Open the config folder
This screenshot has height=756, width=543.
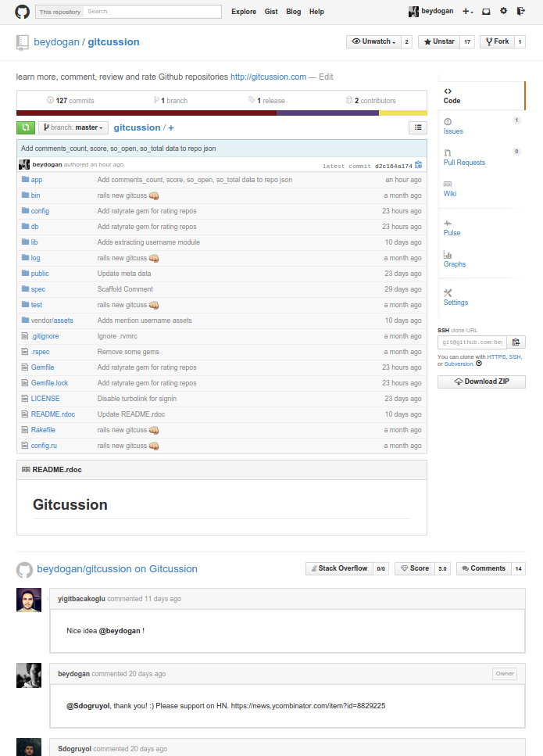(40, 211)
